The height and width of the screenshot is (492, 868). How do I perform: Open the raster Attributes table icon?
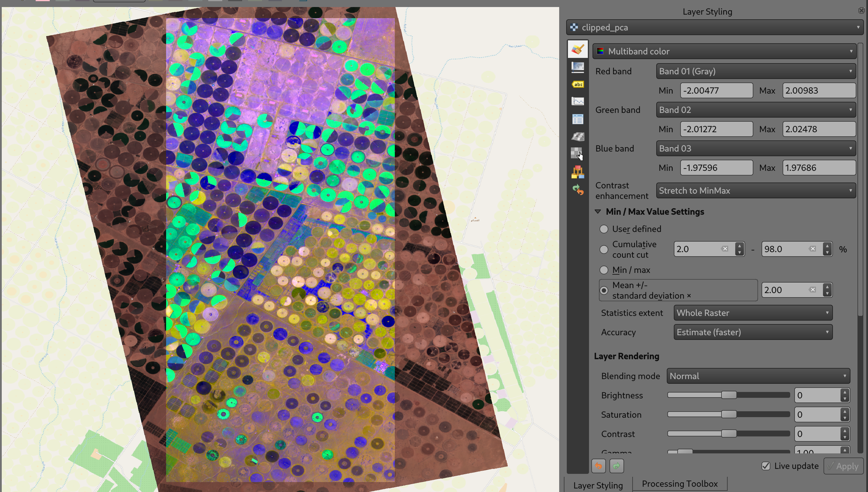[578, 119]
